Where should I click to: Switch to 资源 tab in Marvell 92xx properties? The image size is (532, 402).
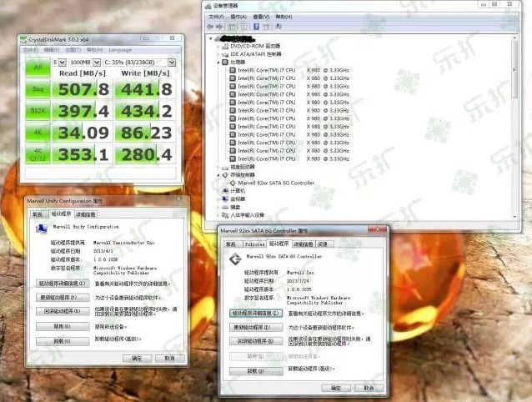click(x=323, y=244)
